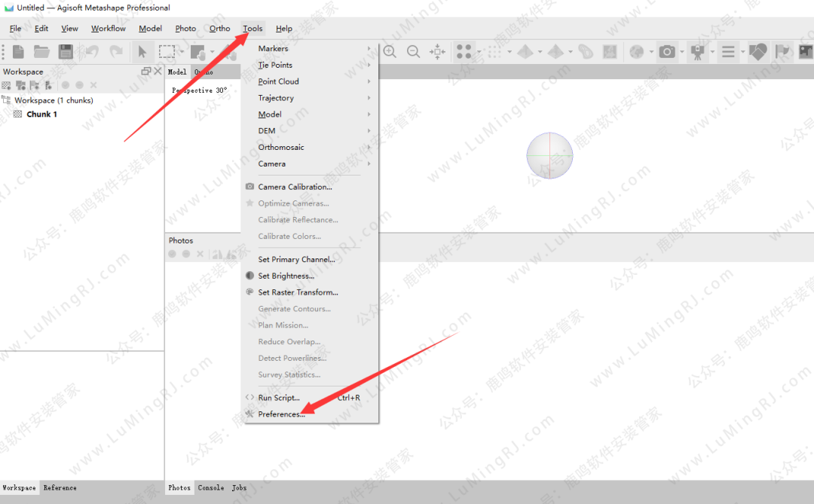Click the laser scanner tripod icon
814x504 pixels.
click(x=698, y=51)
